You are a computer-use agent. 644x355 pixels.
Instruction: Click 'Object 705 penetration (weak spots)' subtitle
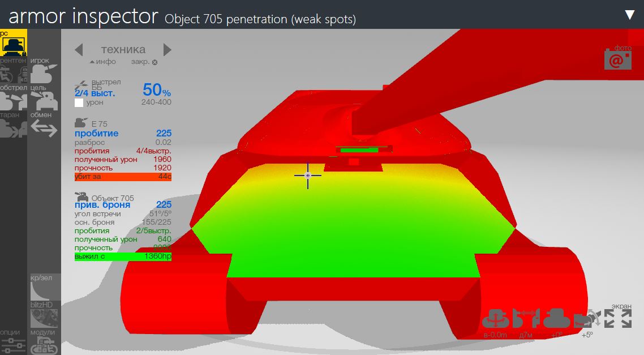(260, 19)
